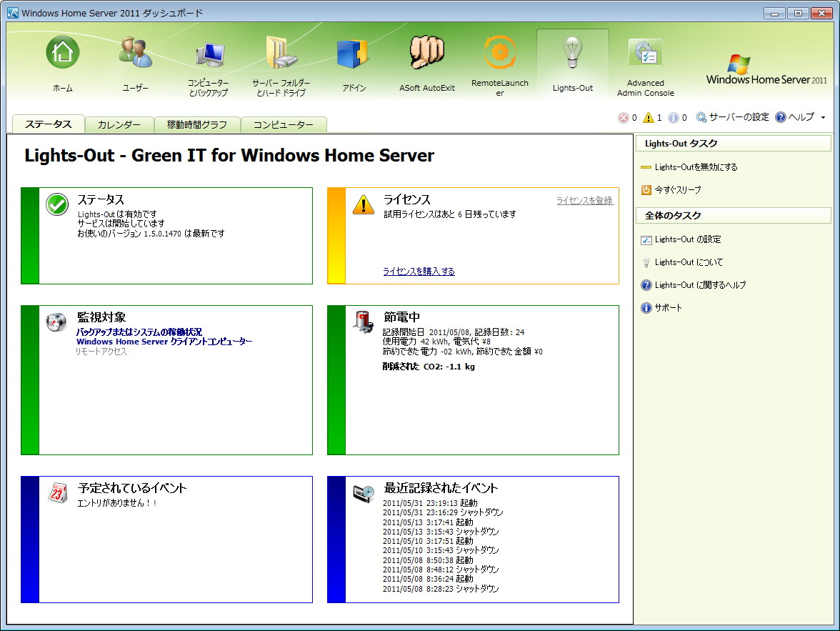The image size is (840, 631).
Task: Click the 全体のタスク section header
Action: pyautogui.click(x=734, y=216)
